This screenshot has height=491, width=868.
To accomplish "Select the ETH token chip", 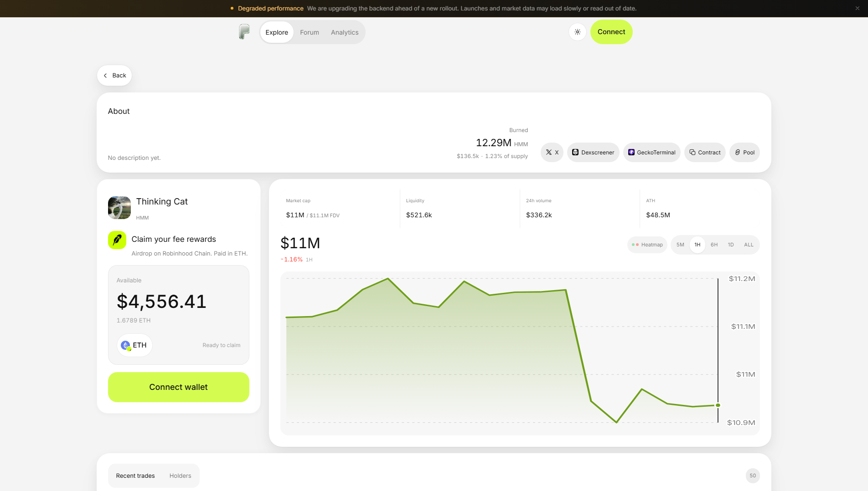I will pos(134,345).
